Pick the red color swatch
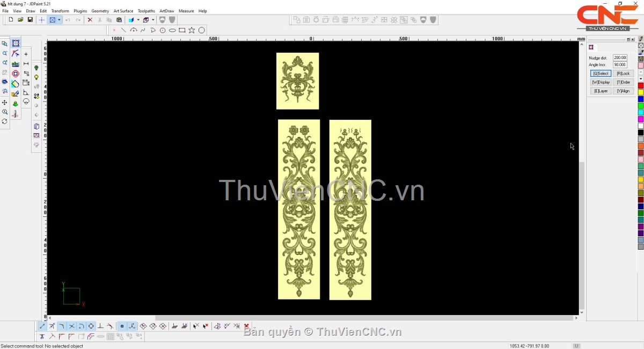 click(641, 86)
